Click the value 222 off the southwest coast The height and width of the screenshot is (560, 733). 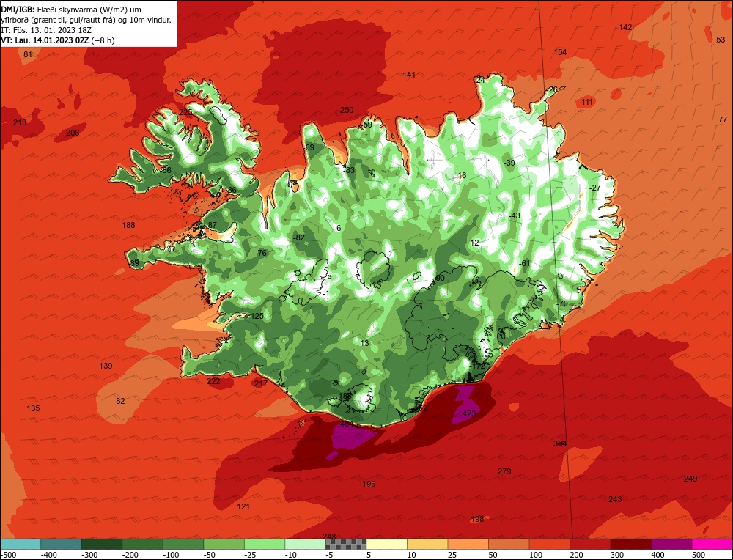point(213,381)
